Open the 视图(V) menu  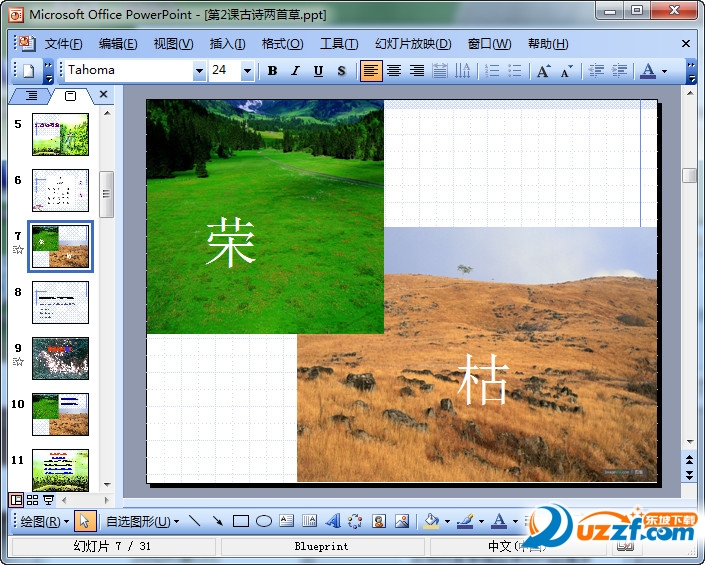pyautogui.click(x=173, y=44)
